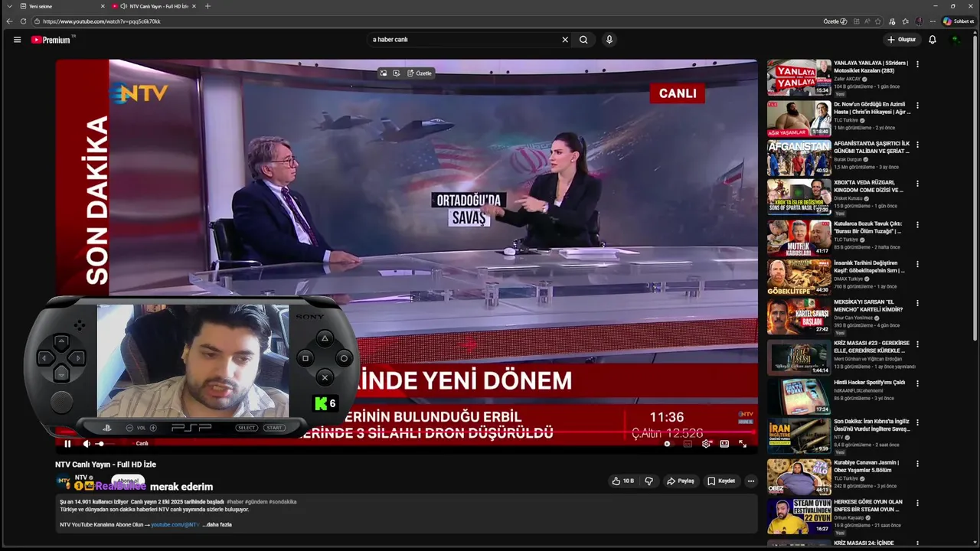Viewport: 980px width, 551px height.
Task: Click Abone ol subscribe button
Action: [127, 481]
